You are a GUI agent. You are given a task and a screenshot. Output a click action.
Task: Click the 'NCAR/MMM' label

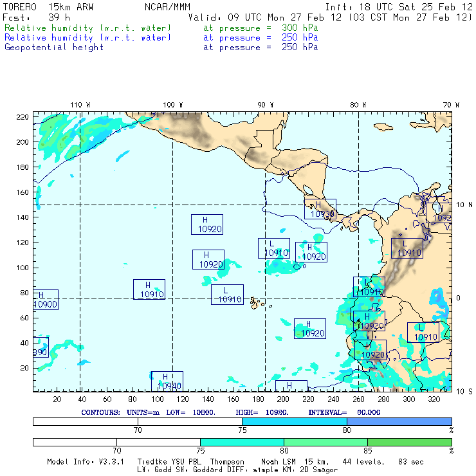click(167, 7)
